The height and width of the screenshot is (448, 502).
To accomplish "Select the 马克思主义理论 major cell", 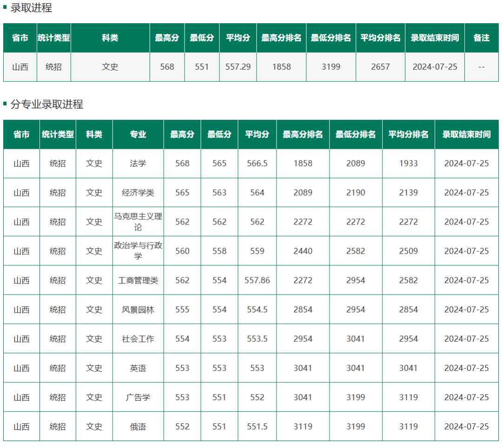I will click(138, 222).
